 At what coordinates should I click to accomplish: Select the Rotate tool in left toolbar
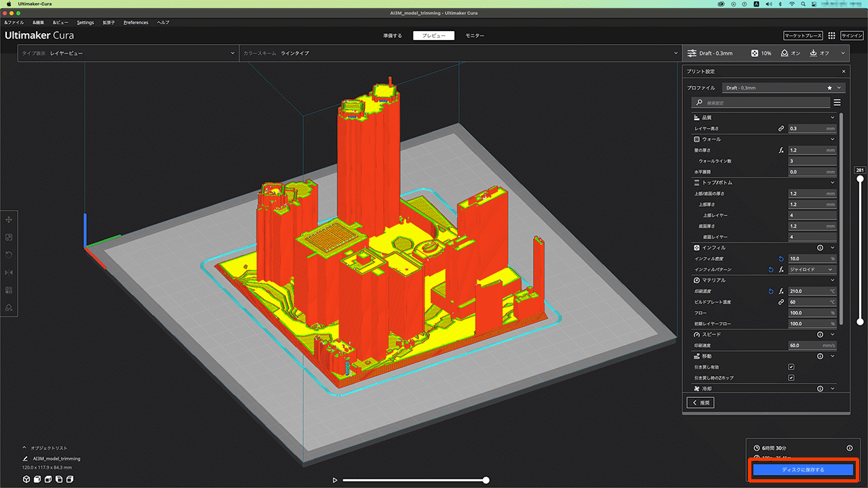point(9,255)
